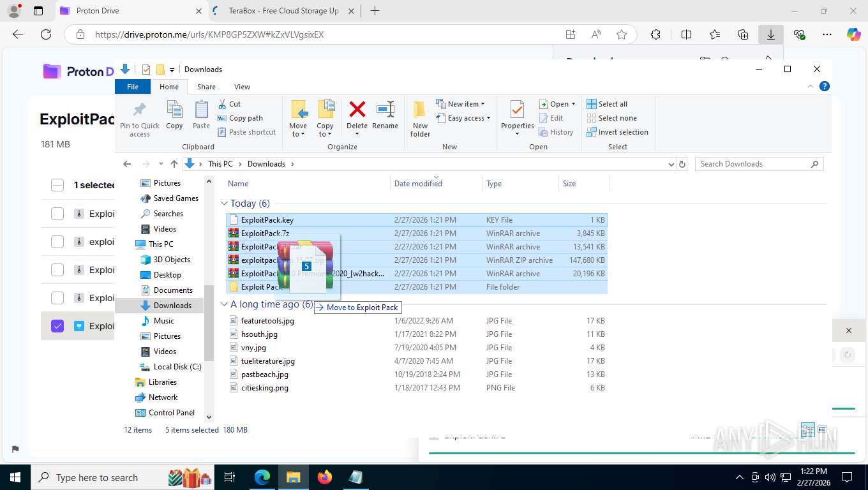Collapse the Today (6) group
This screenshot has height=490, width=868.
[x=224, y=204]
